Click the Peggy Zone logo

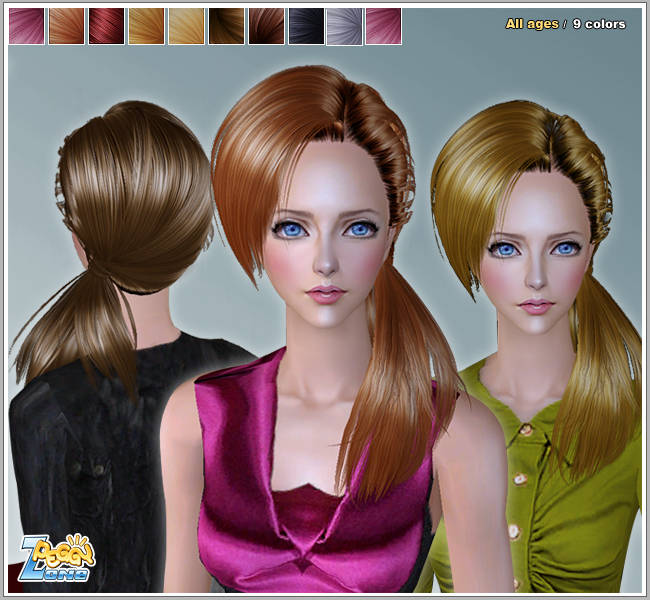coord(57,558)
